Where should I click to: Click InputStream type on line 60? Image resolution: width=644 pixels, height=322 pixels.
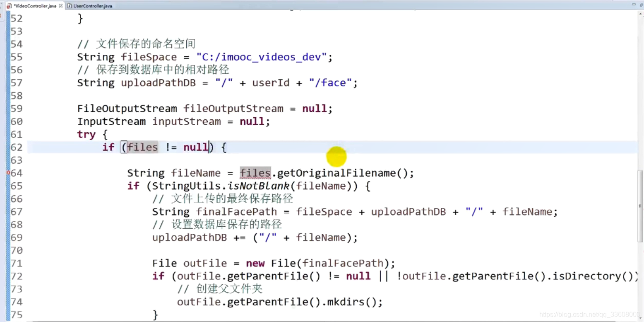pos(111,121)
